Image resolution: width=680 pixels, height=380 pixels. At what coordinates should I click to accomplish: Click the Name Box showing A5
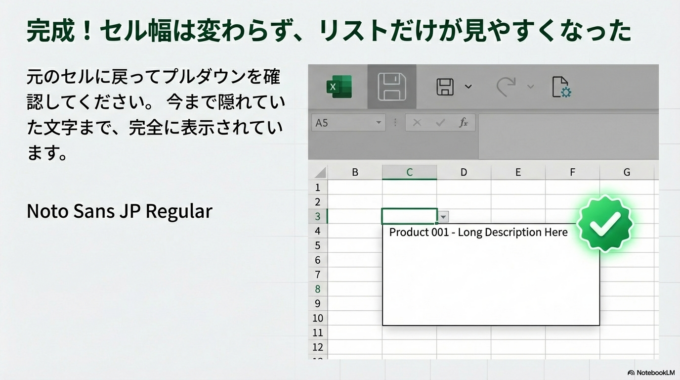click(348, 123)
